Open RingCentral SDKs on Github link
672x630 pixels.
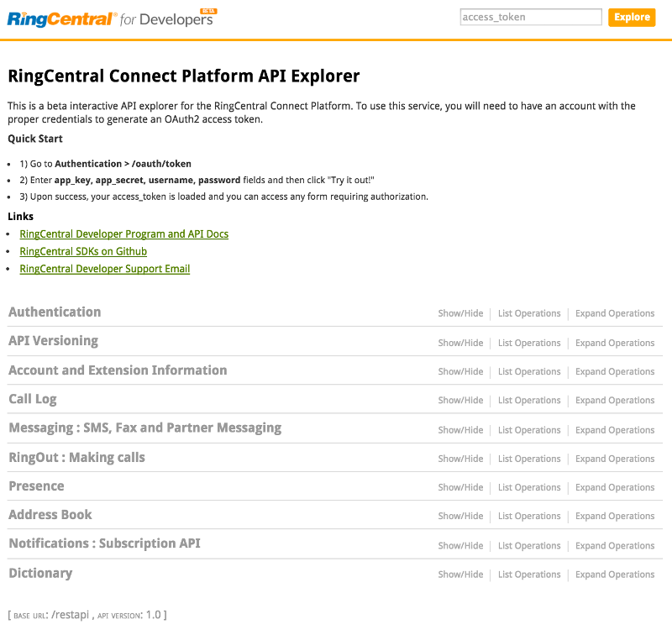[x=83, y=251]
